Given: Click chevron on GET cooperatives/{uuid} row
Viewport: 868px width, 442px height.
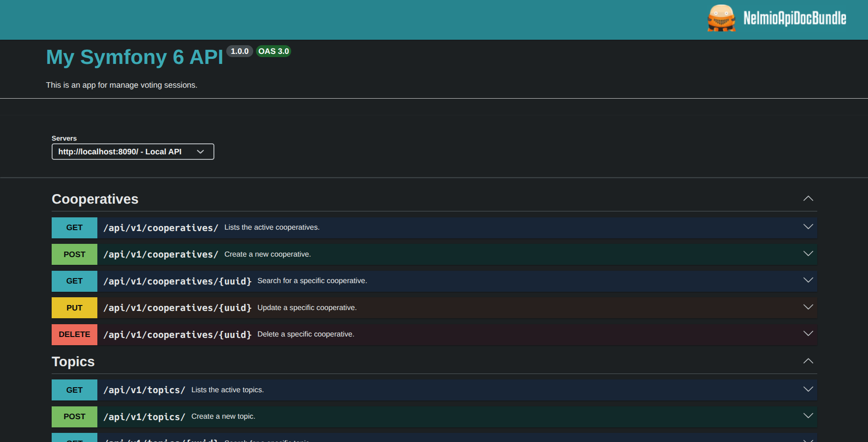Looking at the screenshot, I should tap(808, 280).
